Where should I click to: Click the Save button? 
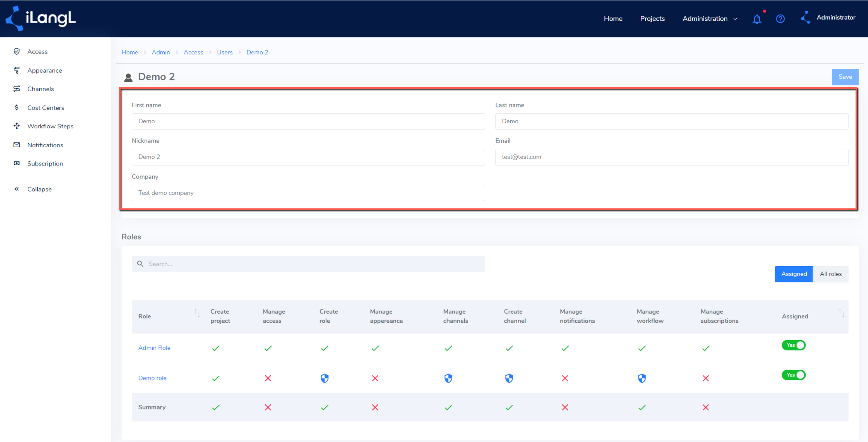pyautogui.click(x=845, y=77)
